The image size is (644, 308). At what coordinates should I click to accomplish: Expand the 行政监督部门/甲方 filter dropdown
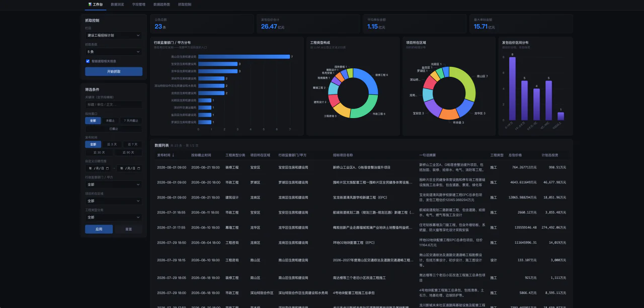point(114,184)
